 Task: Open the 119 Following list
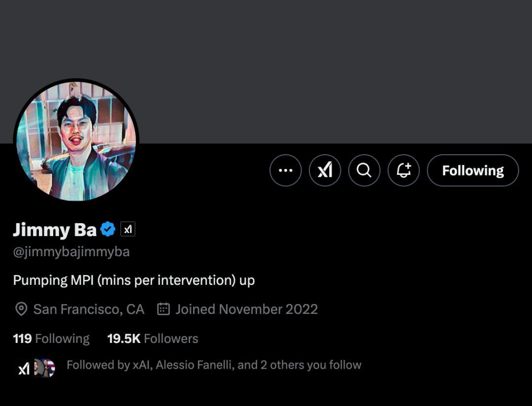click(x=51, y=338)
